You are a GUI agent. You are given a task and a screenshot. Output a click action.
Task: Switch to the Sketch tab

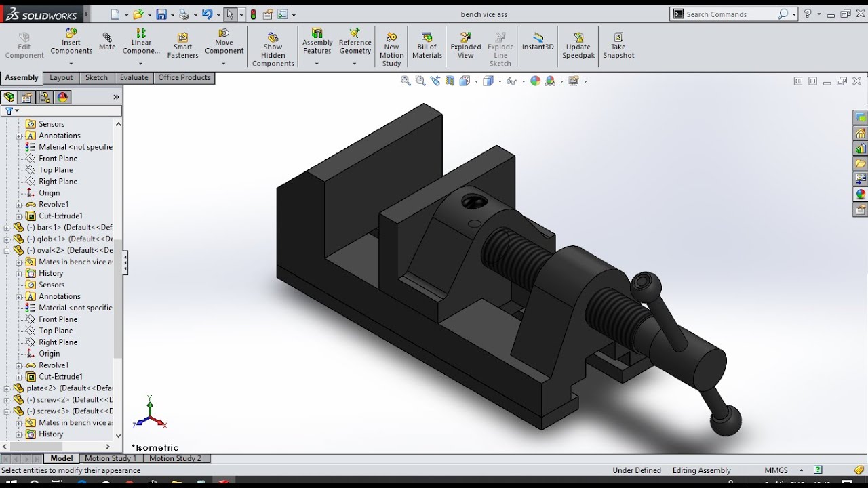click(96, 78)
